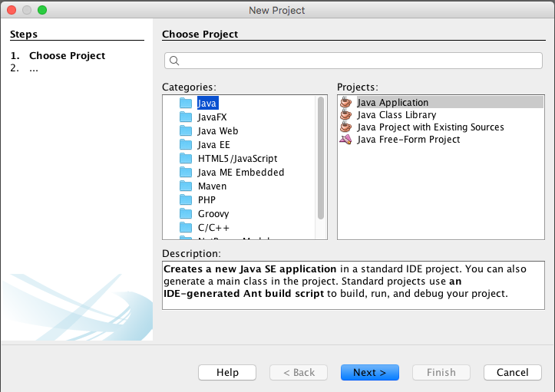Pick the Java Project with Existing Sources icon

point(345,127)
